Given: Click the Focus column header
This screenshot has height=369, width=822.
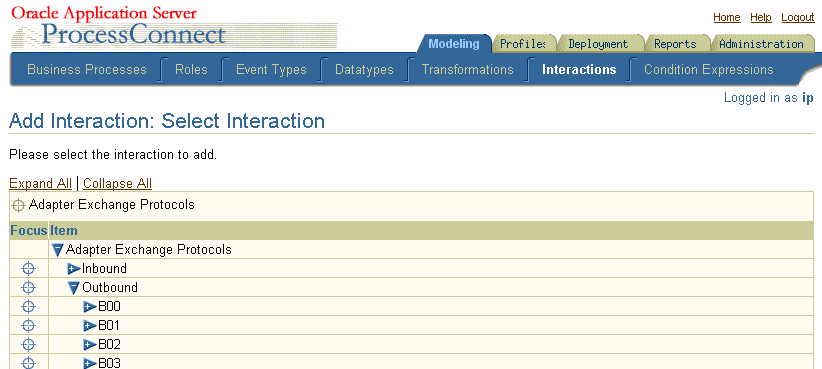Looking at the screenshot, I should click(29, 231).
